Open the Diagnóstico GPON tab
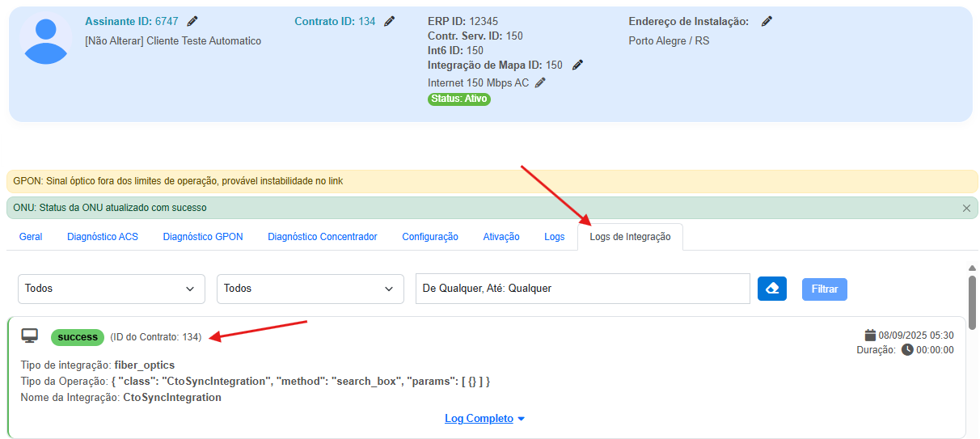The width and height of the screenshot is (980, 439). pos(203,237)
